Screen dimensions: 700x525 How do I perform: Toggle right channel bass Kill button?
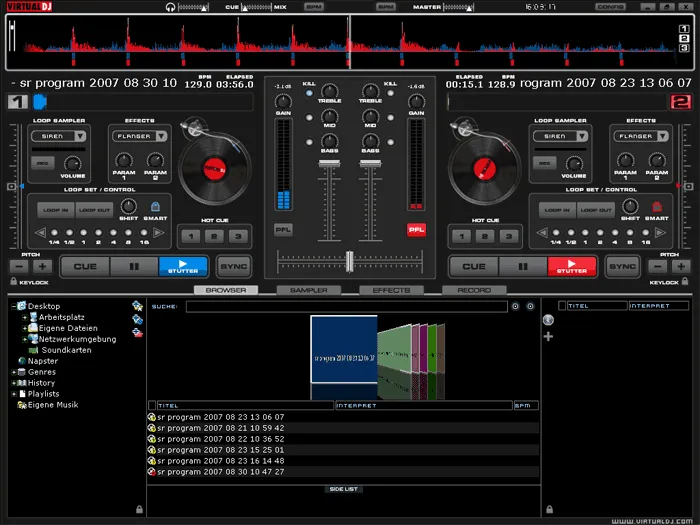391,142
